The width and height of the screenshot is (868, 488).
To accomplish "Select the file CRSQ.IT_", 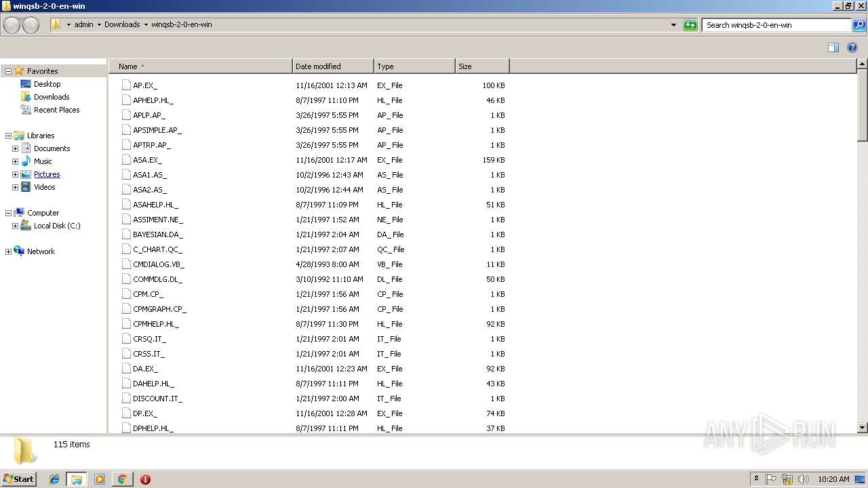I will [x=149, y=339].
